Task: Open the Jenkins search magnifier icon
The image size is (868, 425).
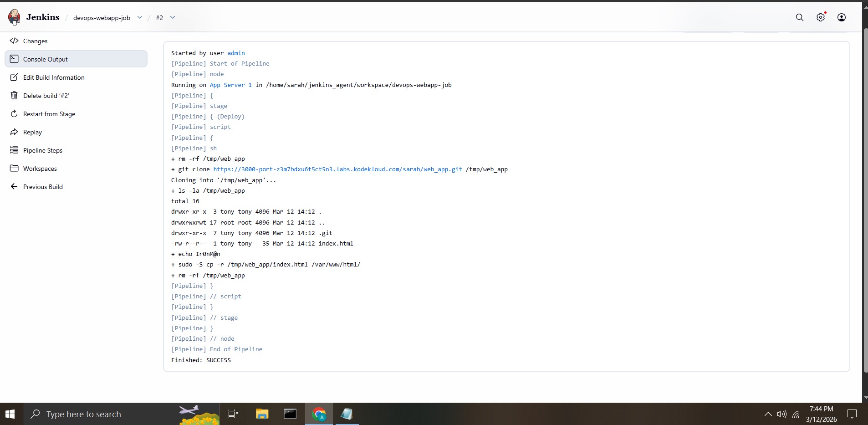Action: (799, 17)
